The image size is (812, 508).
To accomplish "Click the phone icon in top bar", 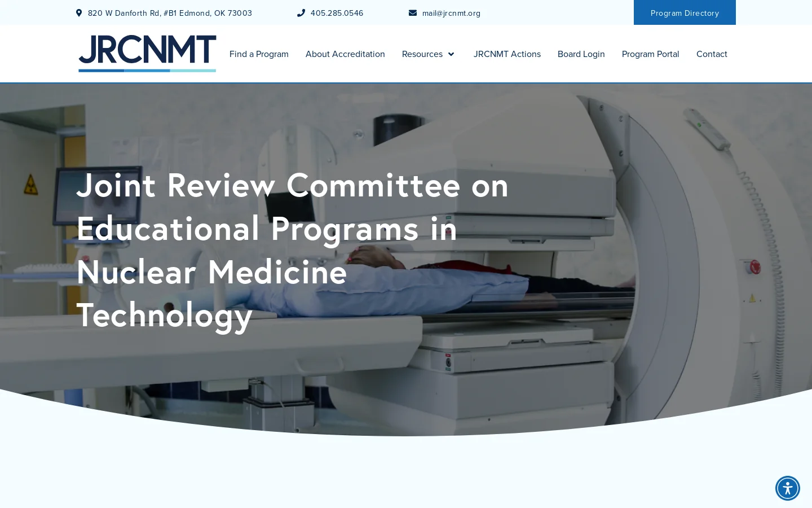I will [x=301, y=13].
